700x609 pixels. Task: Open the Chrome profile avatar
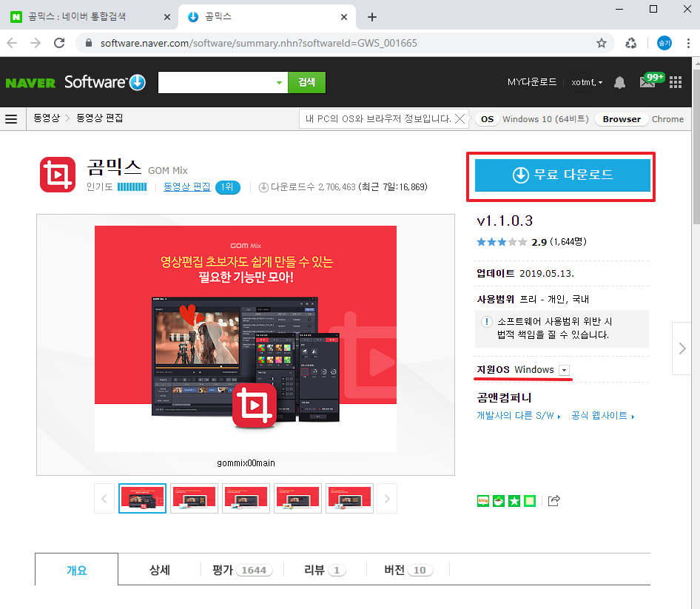pyautogui.click(x=664, y=43)
